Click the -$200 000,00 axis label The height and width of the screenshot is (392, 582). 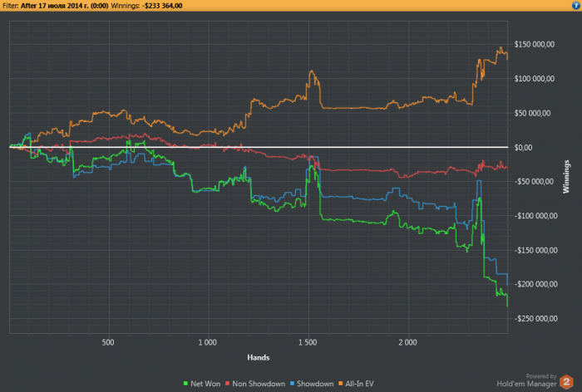(x=535, y=284)
